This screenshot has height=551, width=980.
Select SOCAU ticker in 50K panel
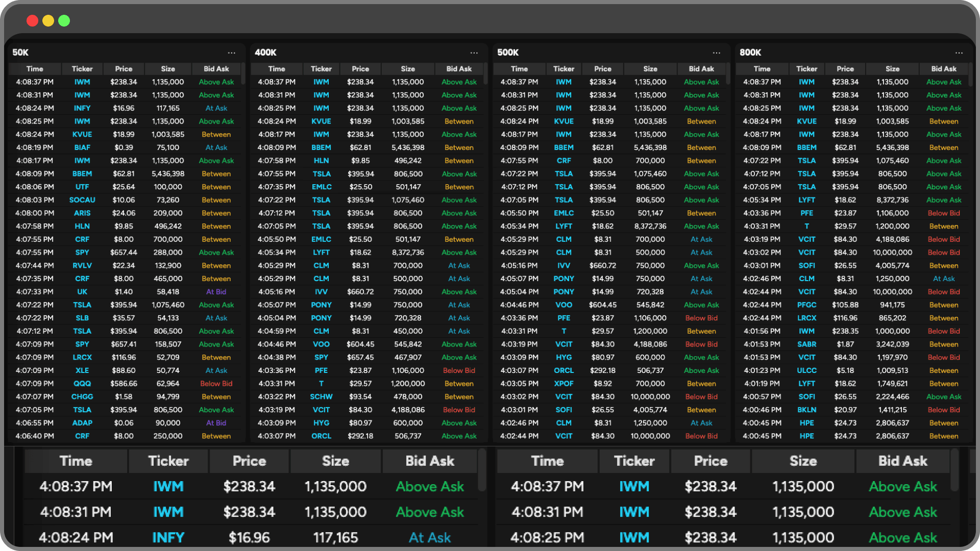coord(82,200)
